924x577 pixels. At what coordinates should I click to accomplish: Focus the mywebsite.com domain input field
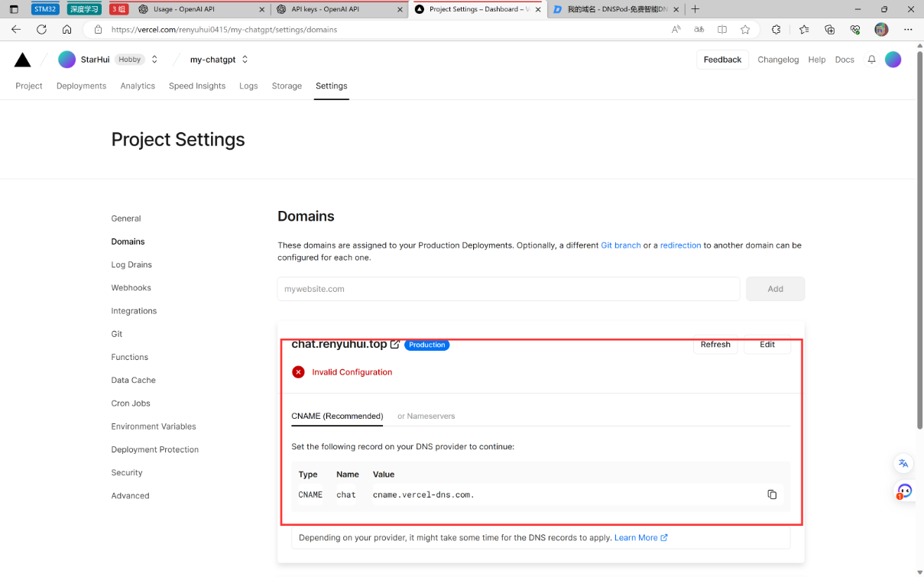(508, 289)
